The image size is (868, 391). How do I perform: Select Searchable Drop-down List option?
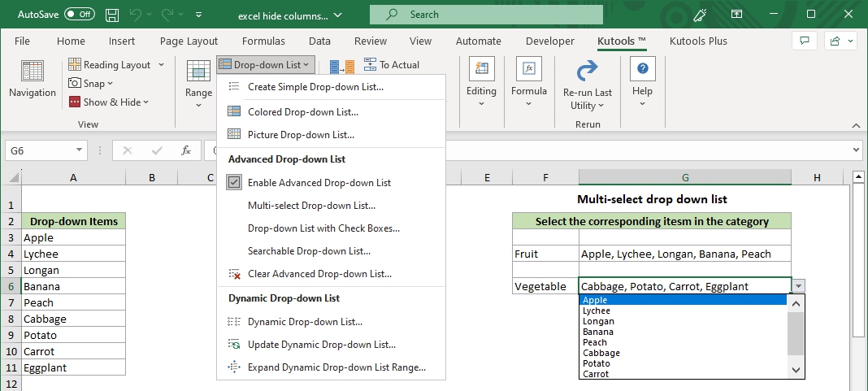pyautogui.click(x=309, y=251)
